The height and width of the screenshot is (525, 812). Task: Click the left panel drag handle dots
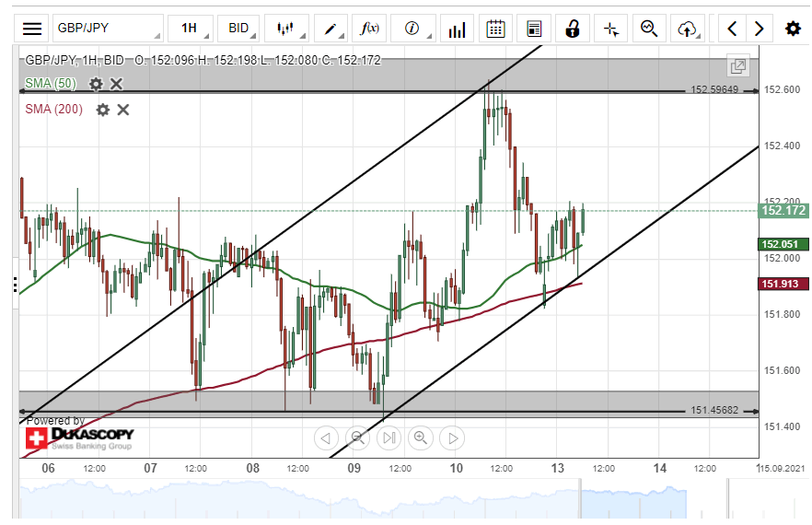coord(15,285)
